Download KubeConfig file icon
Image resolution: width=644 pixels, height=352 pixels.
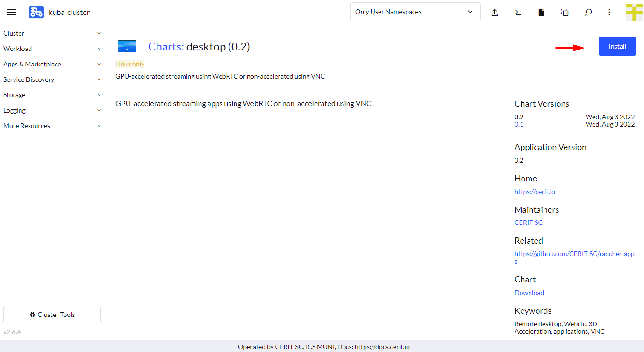(541, 12)
